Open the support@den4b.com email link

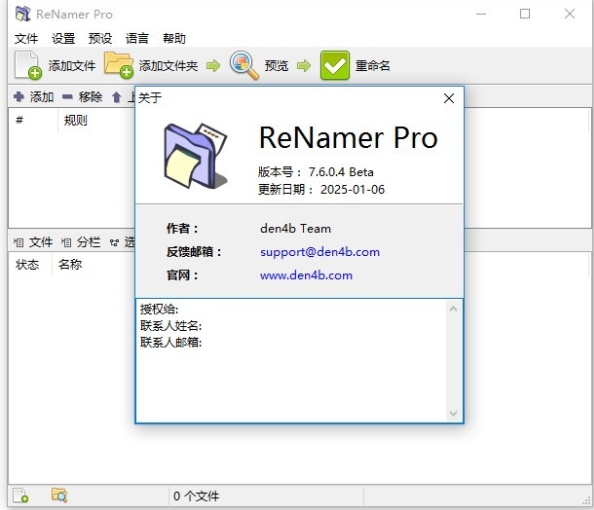[320, 252]
